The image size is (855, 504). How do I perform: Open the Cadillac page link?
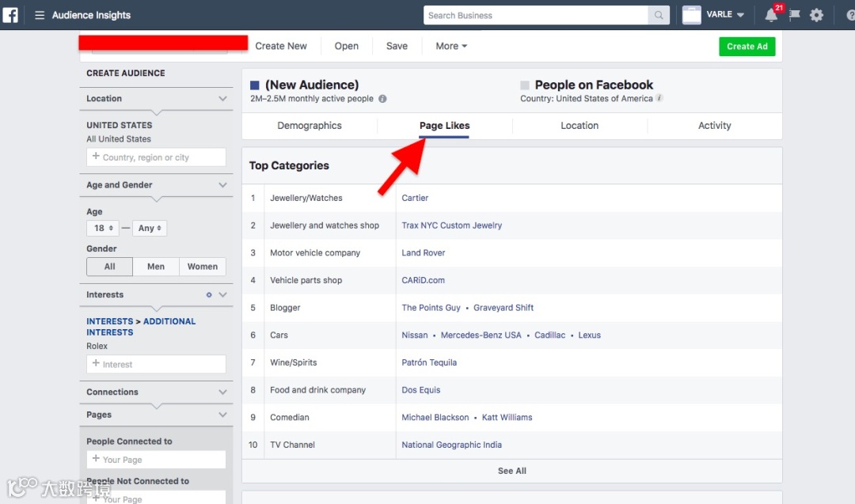coord(549,335)
